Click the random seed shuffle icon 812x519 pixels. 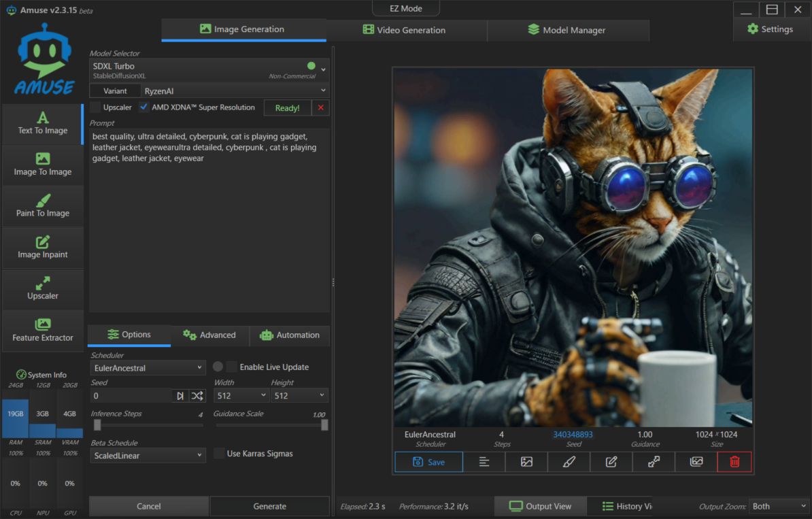point(197,396)
